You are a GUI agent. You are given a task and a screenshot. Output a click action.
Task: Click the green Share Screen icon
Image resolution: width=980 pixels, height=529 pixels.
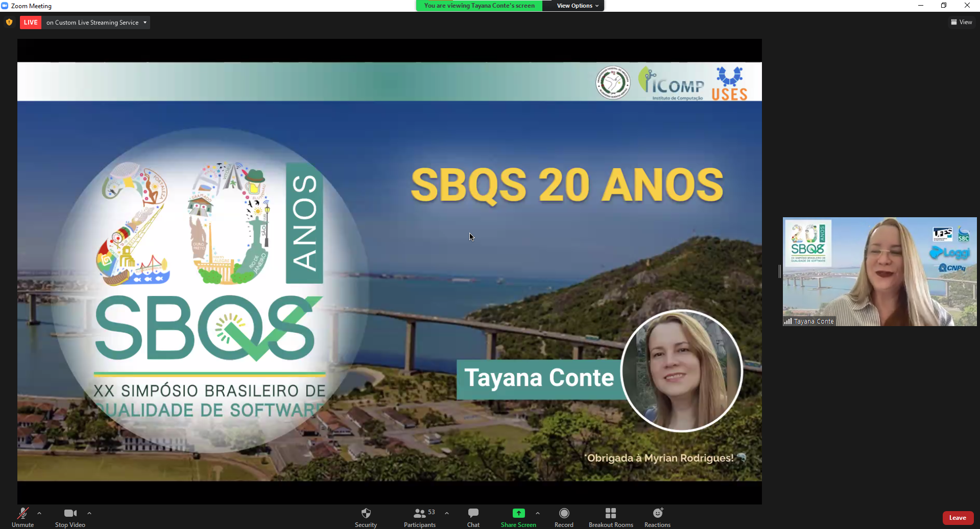click(x=518, y=513)
